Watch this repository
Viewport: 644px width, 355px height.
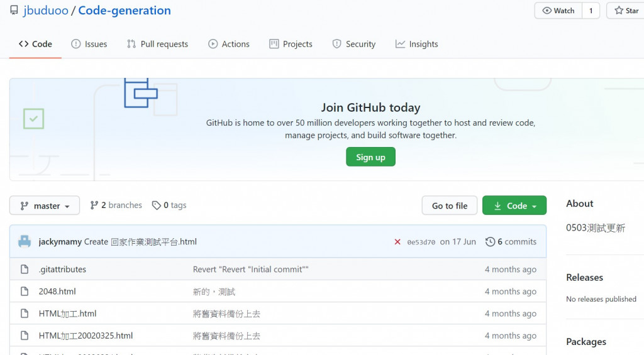[558, 11]
